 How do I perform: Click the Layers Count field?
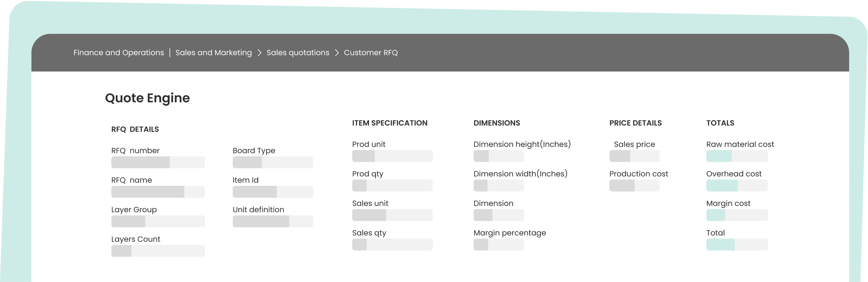[158, 251]
